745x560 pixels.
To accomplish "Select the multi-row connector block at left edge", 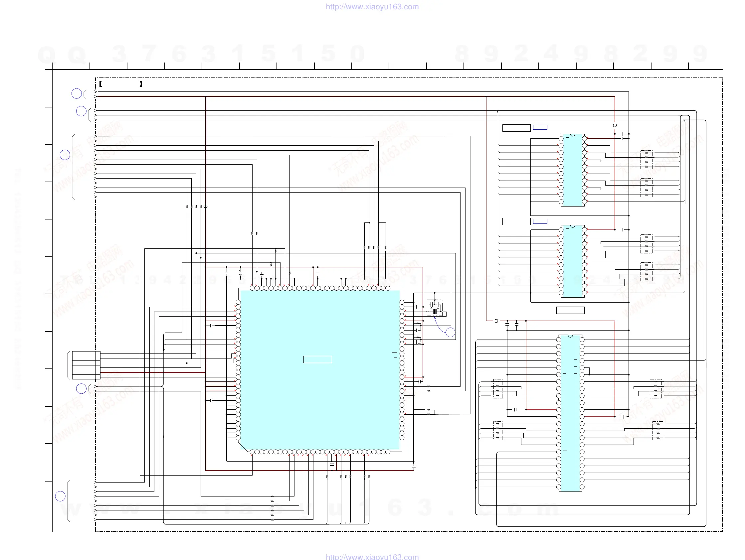I will pyautogui.click(x=86, y=365).
